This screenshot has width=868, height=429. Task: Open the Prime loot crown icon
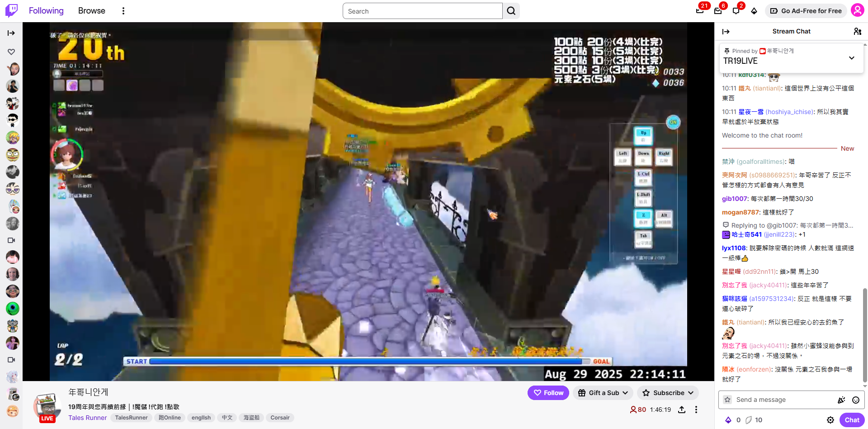tap(699, 11)
